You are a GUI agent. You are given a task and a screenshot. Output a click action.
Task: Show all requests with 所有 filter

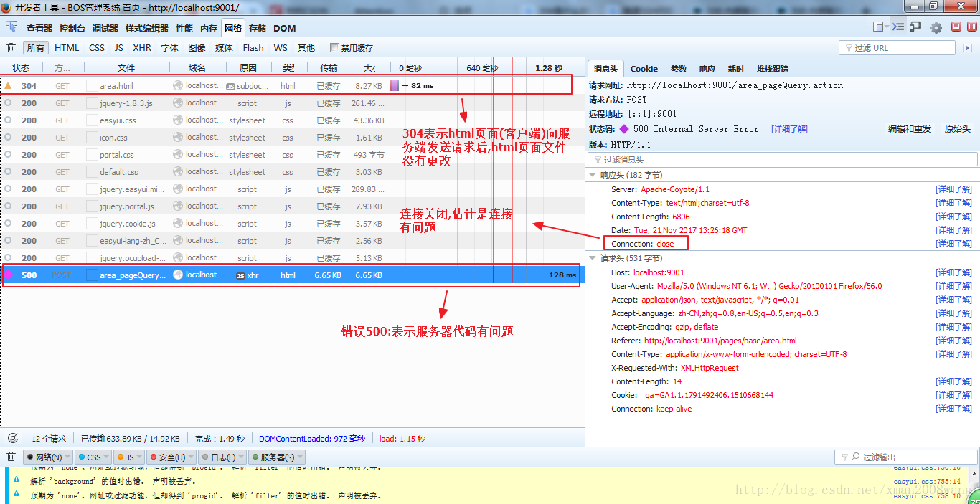[x=36, y=48]
